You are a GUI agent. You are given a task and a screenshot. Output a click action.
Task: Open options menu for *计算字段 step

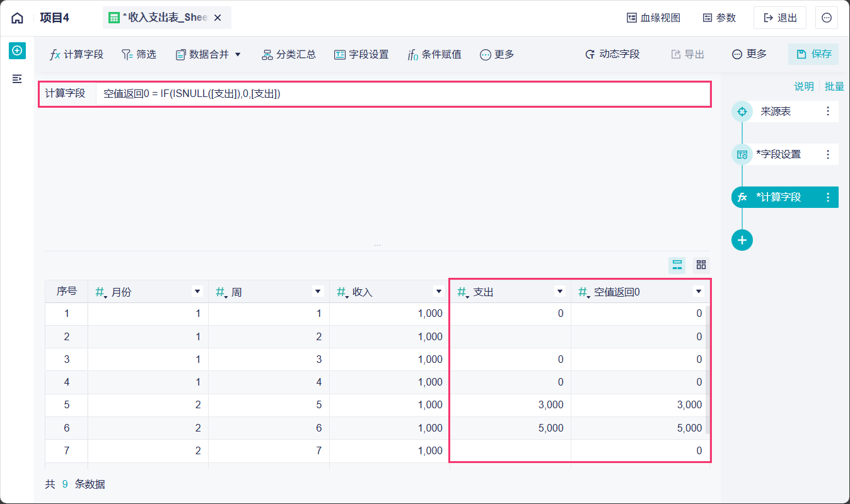click(828, 197)
